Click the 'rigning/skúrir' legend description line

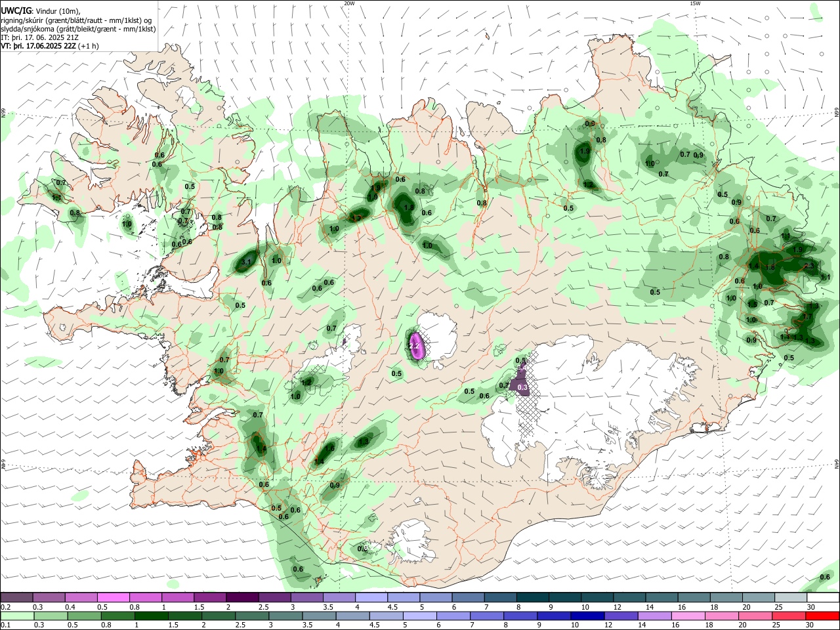click(76, 20)
